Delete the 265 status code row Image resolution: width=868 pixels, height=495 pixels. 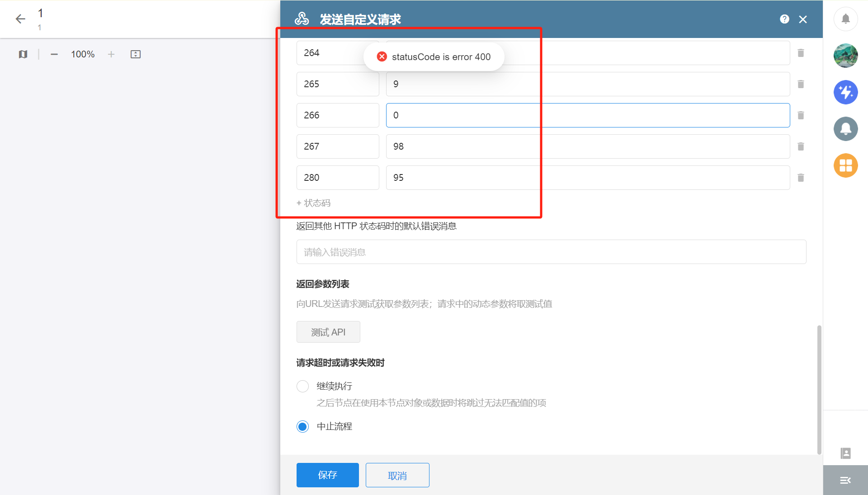pos(801,84)
